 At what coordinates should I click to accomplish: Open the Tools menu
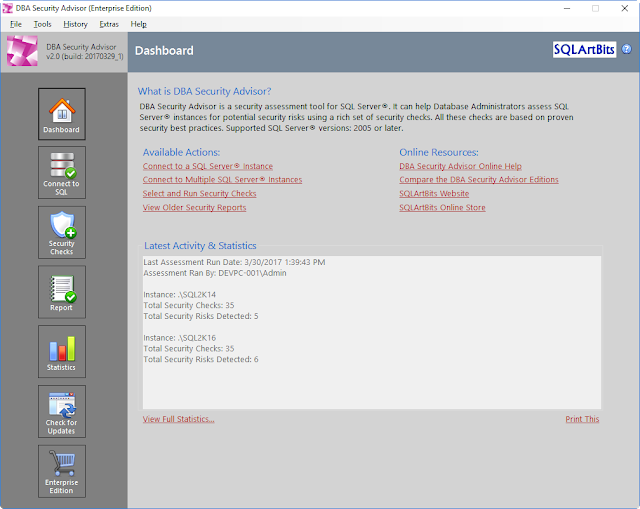[x=42, y=24]
